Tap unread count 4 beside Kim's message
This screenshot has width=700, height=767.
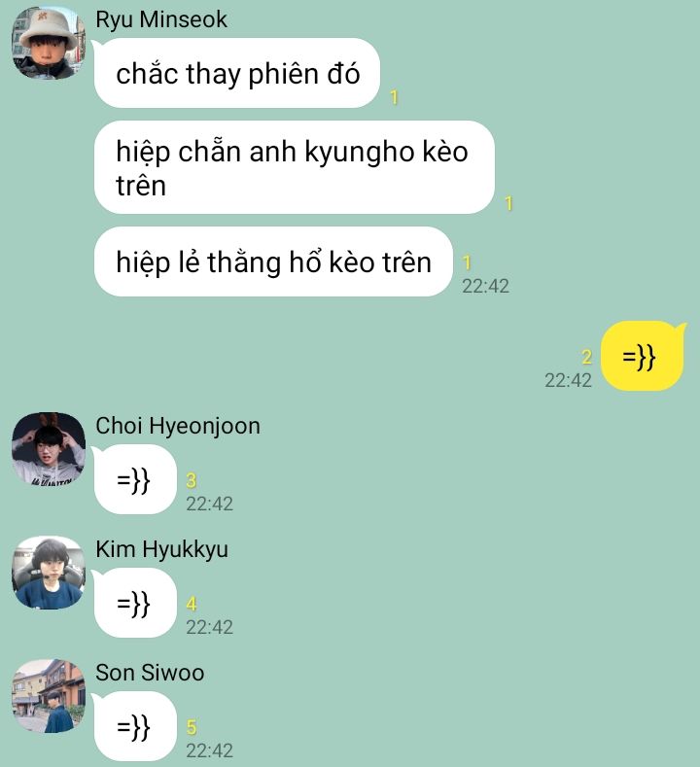coord(192,604)
